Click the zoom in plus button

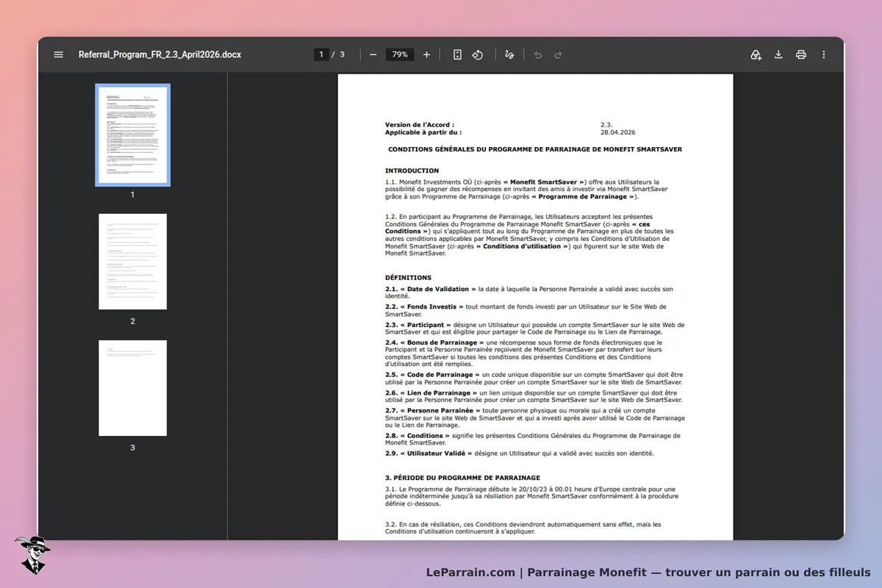tap(426, 54)
